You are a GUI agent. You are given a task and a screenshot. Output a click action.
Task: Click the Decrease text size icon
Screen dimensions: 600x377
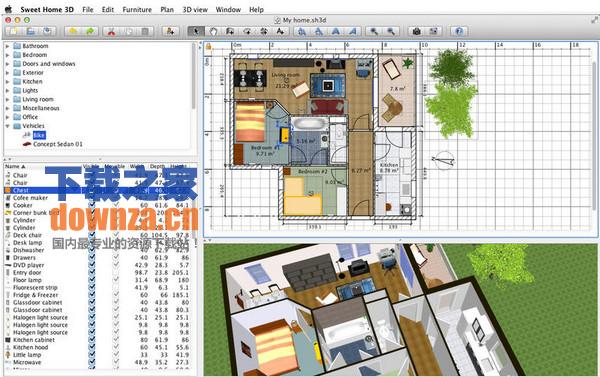pos(318,31)
